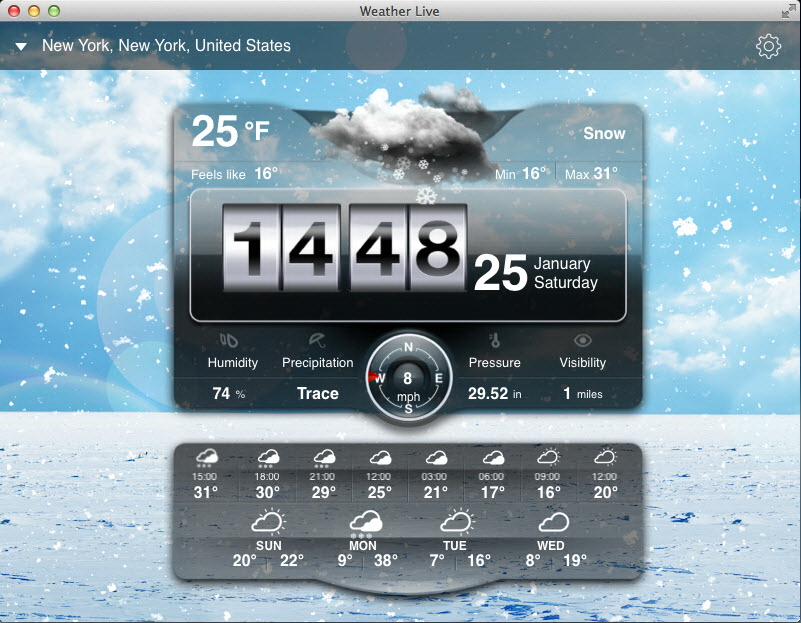Click the TUE partly sunny icon

457,522
